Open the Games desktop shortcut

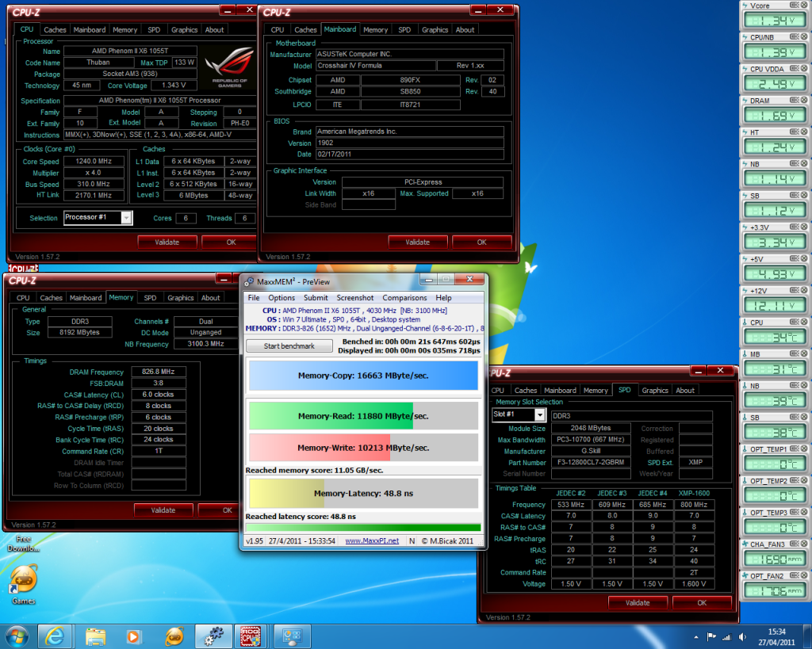click(23, 584)
